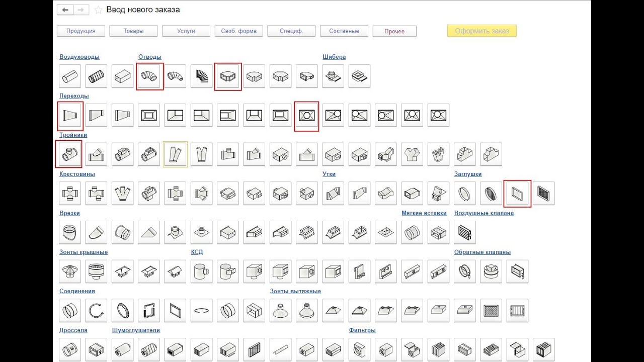The width and height of the screenshot is (644, 362).
Task: Select the rectangular throttle damper under Дросселя
Action: (96, 349)
